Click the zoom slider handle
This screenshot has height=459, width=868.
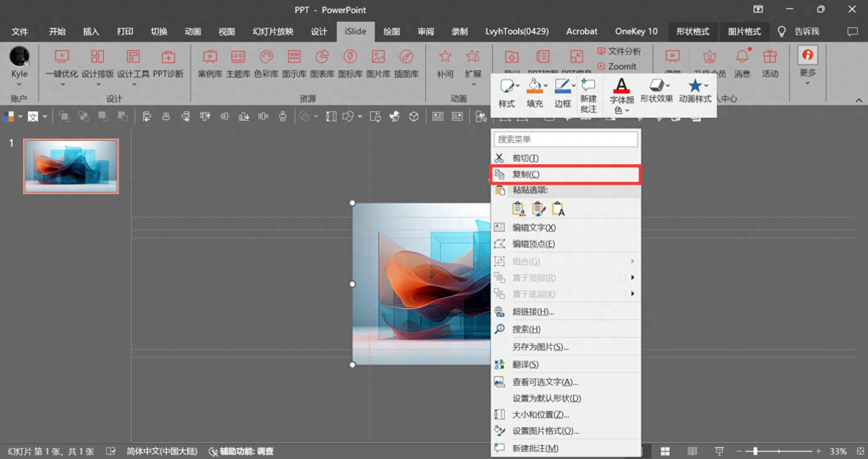[755, 452]
